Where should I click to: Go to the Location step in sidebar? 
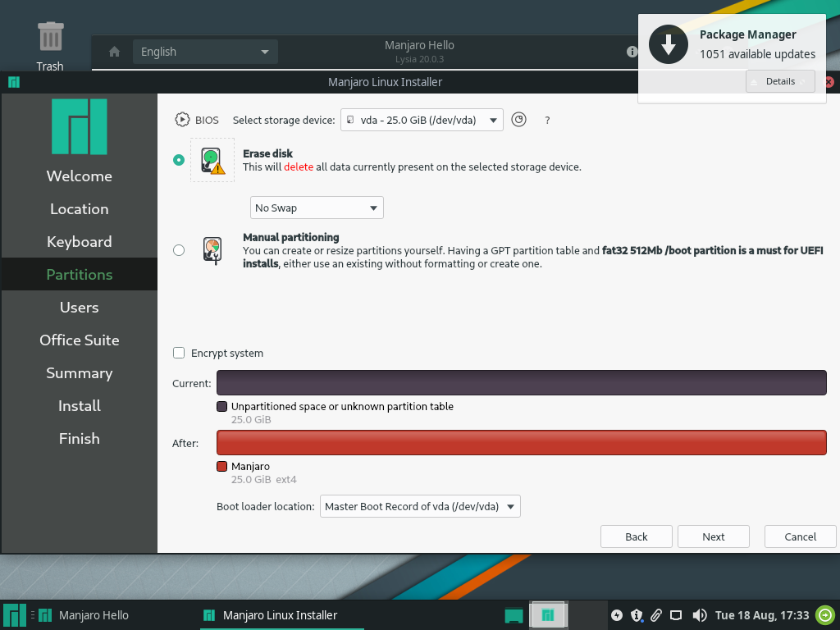80,209
